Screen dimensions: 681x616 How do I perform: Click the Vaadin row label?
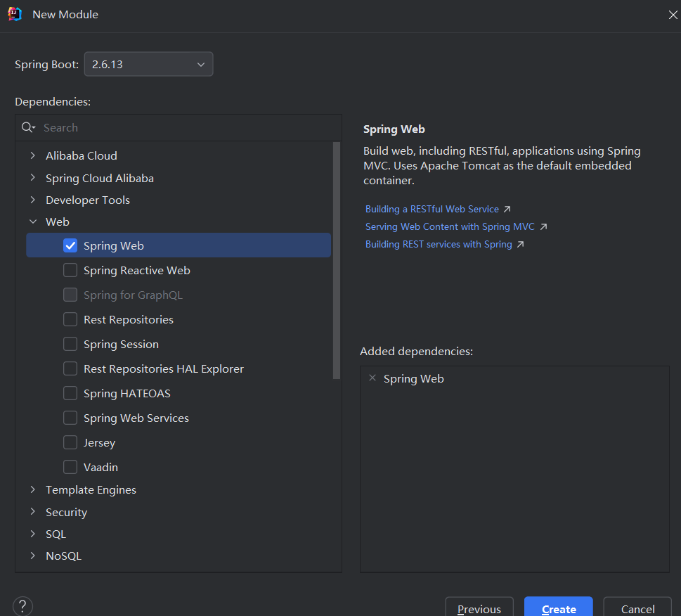pyautogui.click(x=100, y=467)
